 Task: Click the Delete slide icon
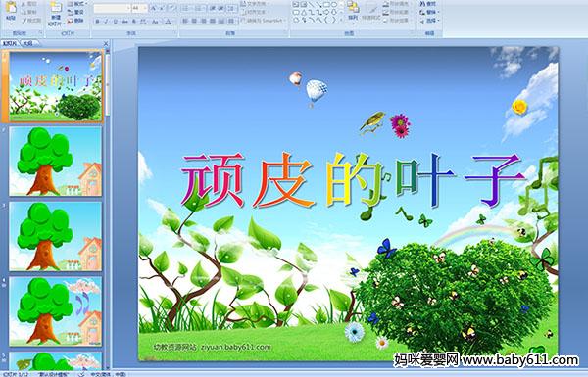pyautogui.click(x=71, y=21)
